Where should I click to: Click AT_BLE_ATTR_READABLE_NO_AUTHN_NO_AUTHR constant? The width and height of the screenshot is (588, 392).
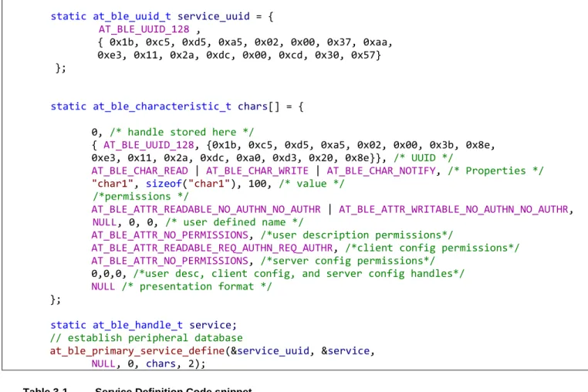tap(206, 209)
